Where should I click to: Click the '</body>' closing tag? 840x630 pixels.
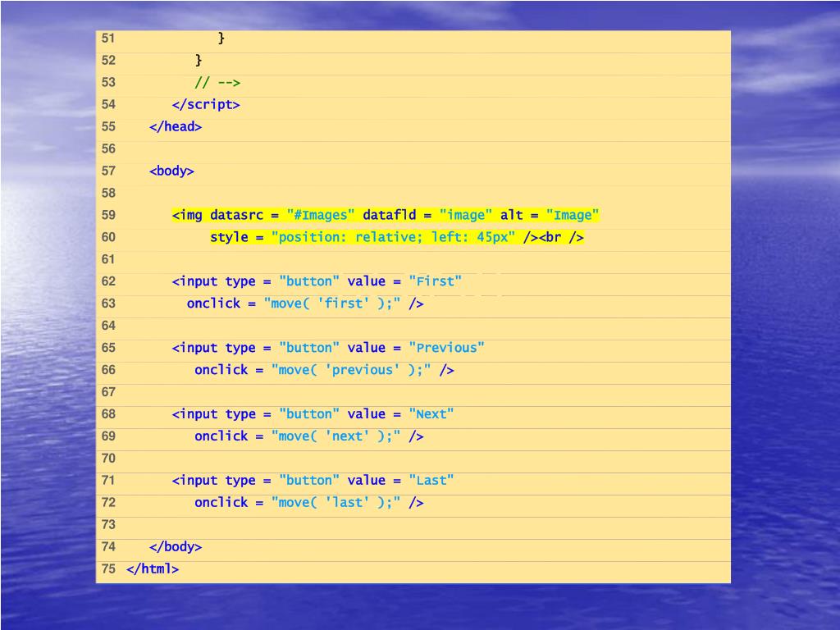176,547
